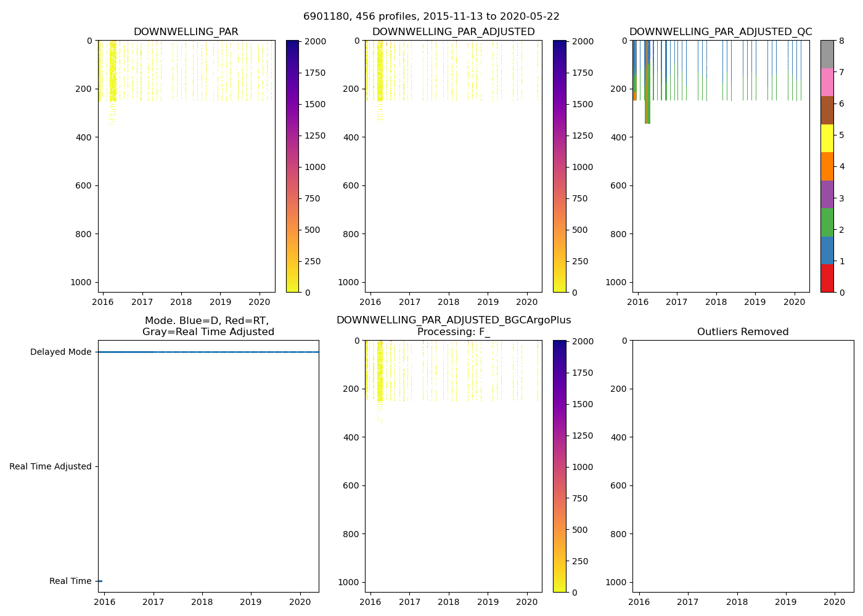Click the DOWNWELLING_PAR_ADJUSTED_QC plot title

(720, 32)
